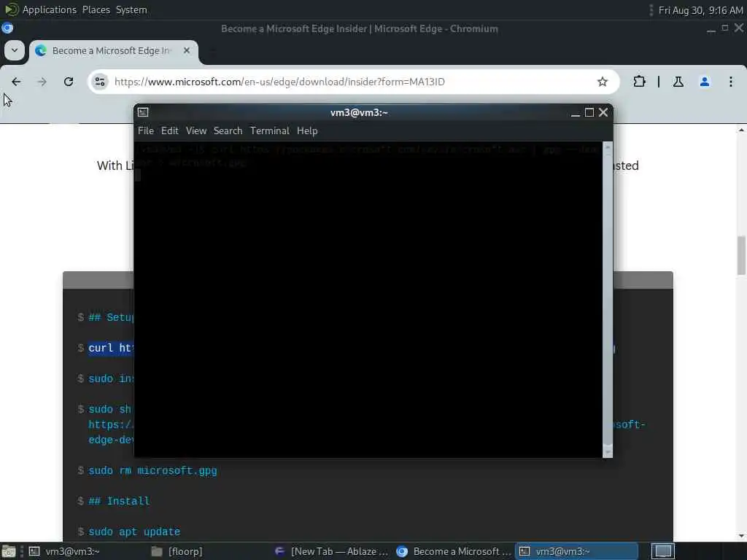Open the terminal Edit menu
Screen dimensions: 747x560
coord(169,131)
